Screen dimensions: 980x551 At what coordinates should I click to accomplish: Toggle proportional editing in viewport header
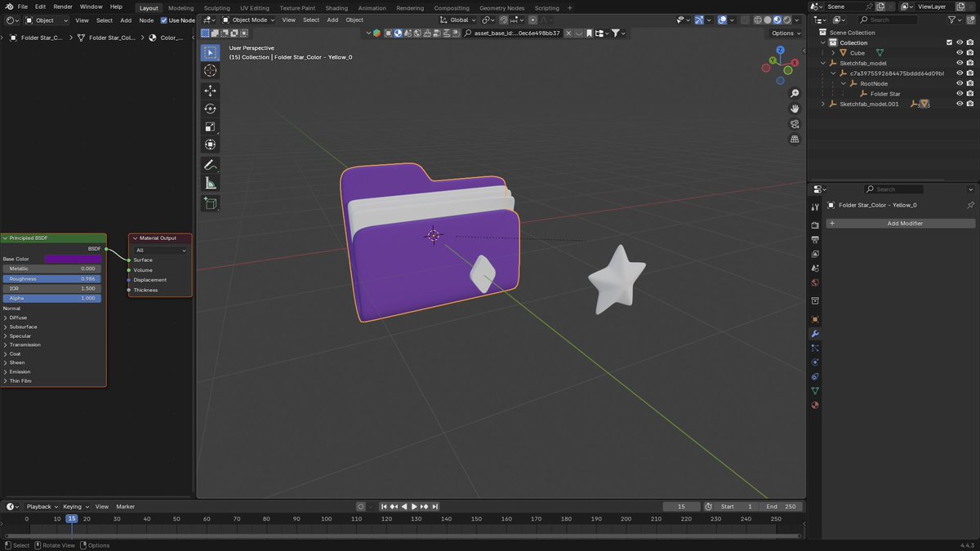click(x=532, y=20)
